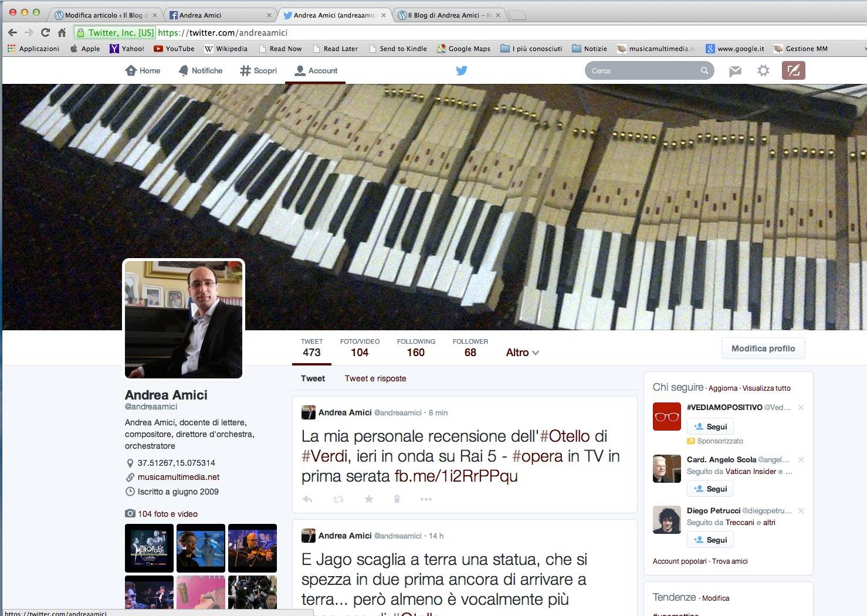Open YouTube bookmark

(x=174, y=49)
